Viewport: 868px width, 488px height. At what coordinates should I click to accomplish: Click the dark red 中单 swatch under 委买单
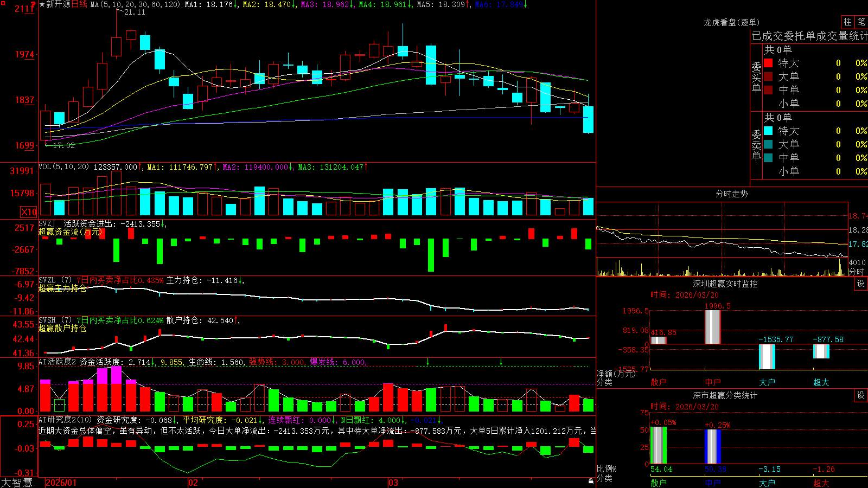pyautogui.click(x=768, y=90)
